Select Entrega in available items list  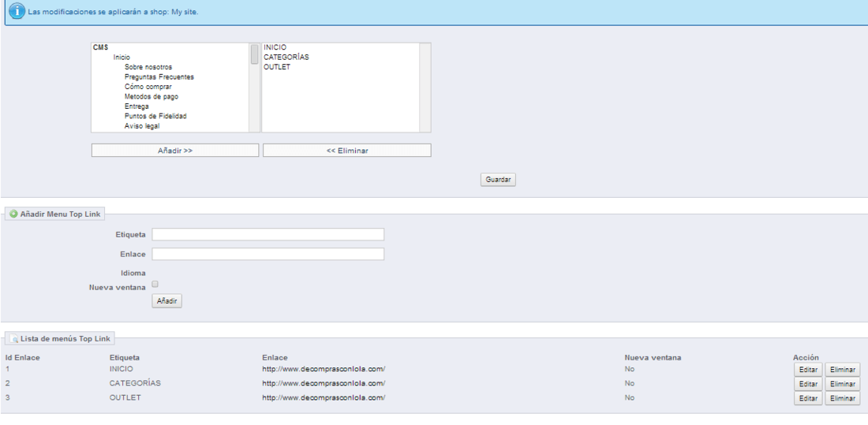(x=137, y=106)
